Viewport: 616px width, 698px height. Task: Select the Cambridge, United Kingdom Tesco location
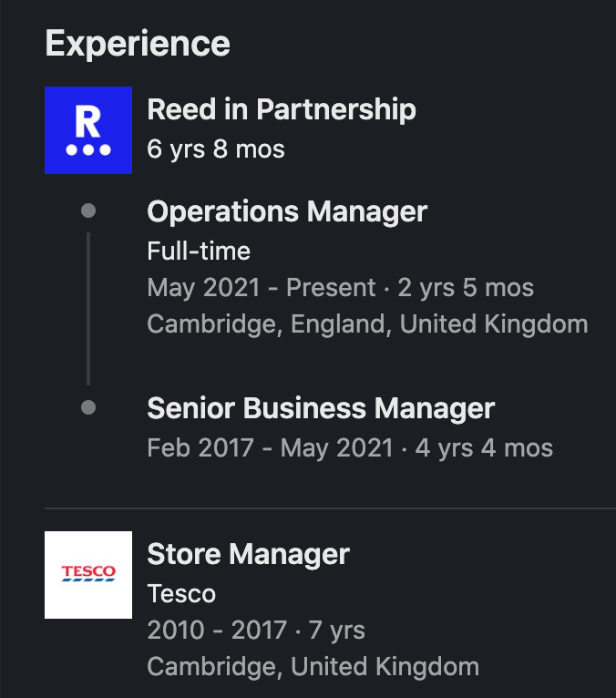pos(313,667)
